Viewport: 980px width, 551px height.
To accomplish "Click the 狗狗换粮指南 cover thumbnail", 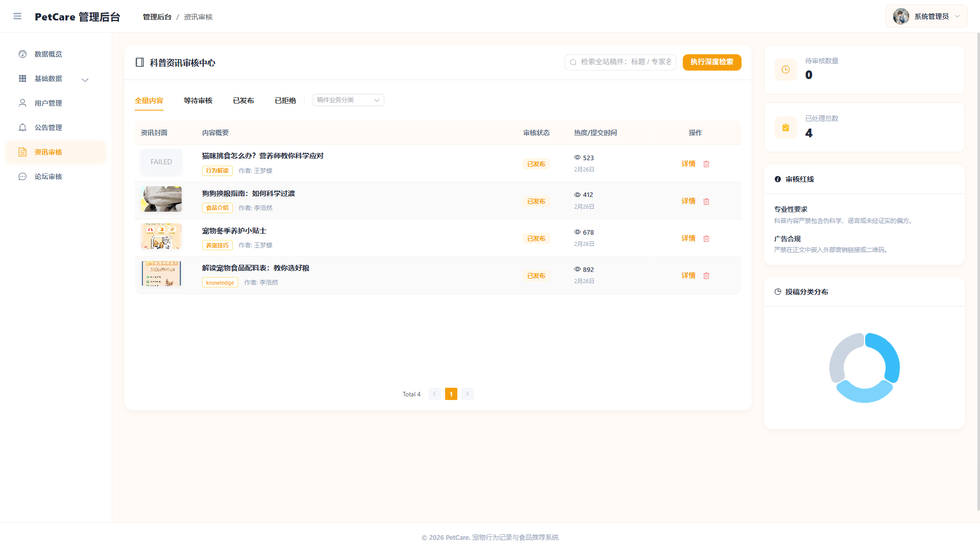I will pyautogui.click(x=161, y=199).
